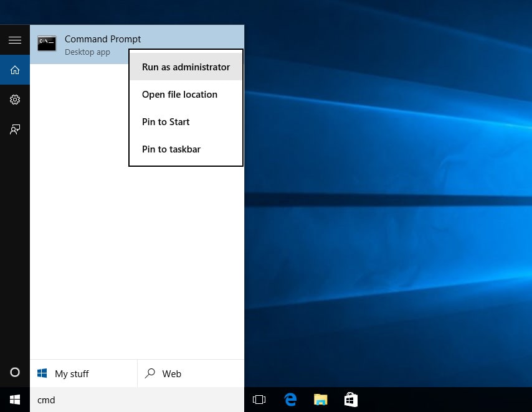
Task: Launch File Explorer from the taskbar
Action: (320, 400)
